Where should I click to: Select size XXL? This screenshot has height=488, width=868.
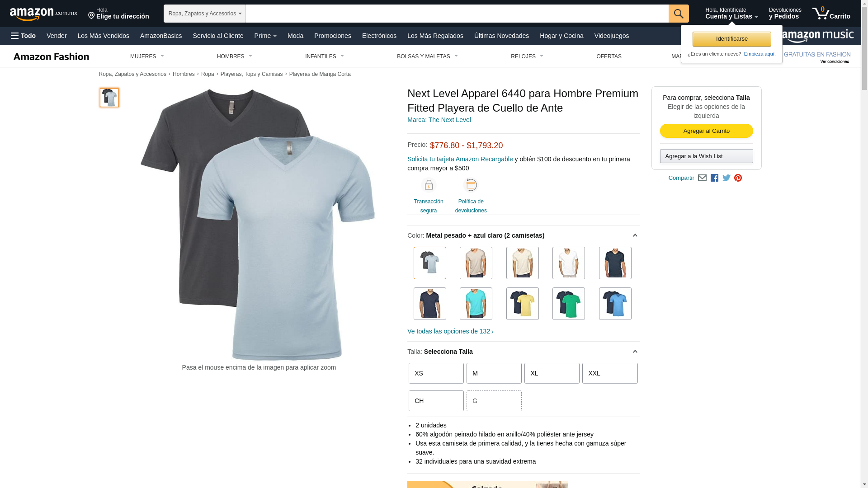coord(610,373)
